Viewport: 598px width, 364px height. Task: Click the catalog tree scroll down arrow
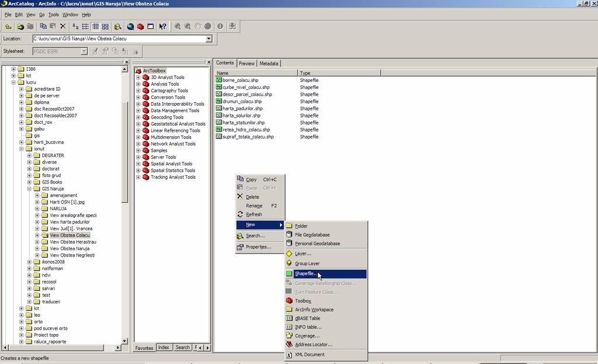click(x=125, y=341)
